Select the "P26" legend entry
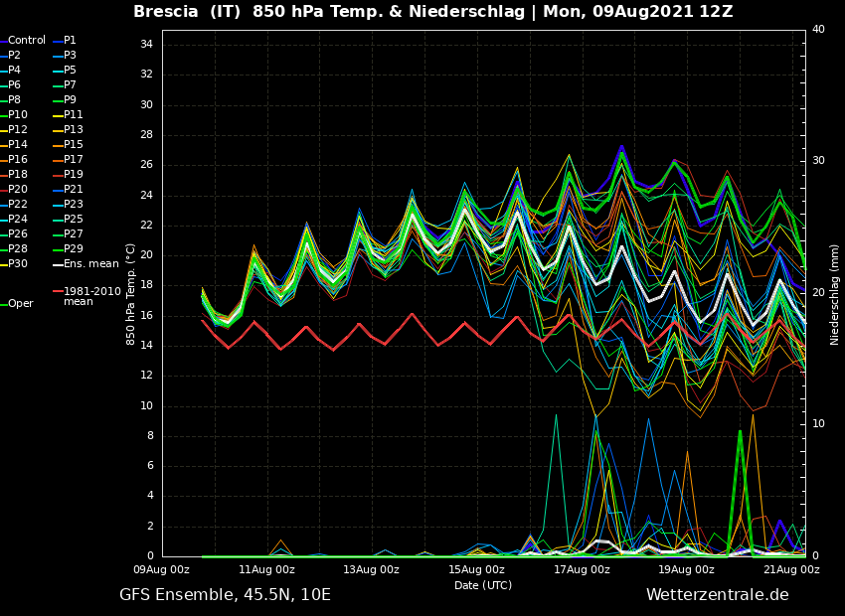Viewport: 845px width, 616px height. click(14, 233)
